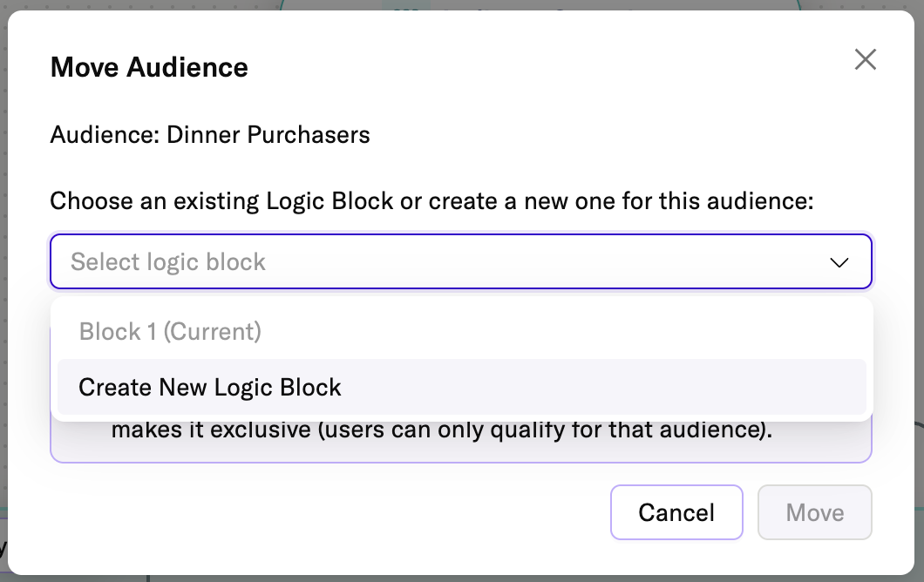The width and height of the screenshot is (924, 582).
Task: Click the Audience: Dinner Purchasers label
Action: tap(210, 135)
